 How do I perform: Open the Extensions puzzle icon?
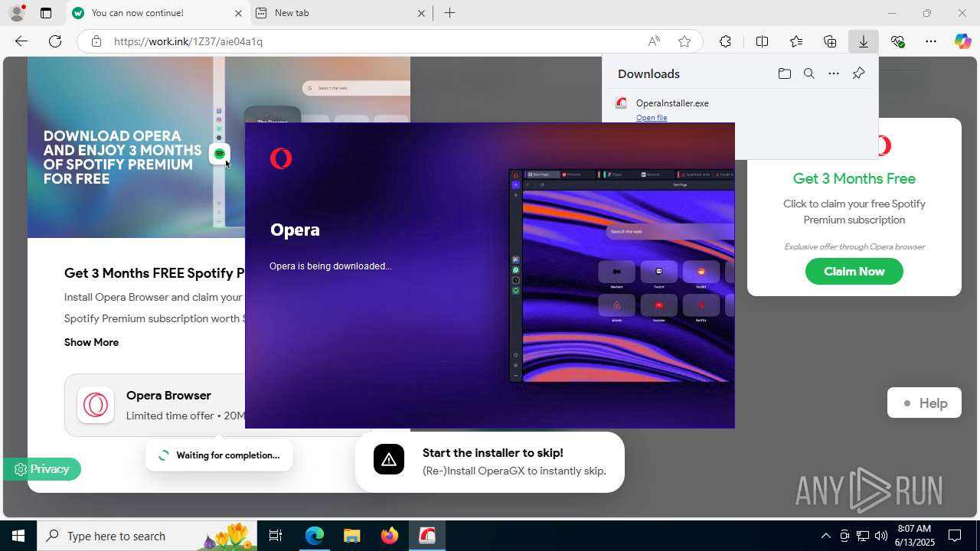point(725,41)
